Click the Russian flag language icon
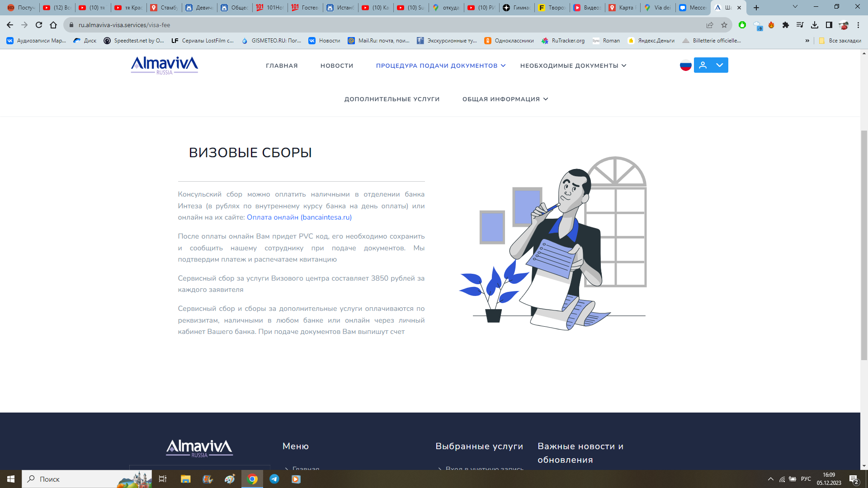Viewport: 868px width, 488px height. tap(685, 66)
